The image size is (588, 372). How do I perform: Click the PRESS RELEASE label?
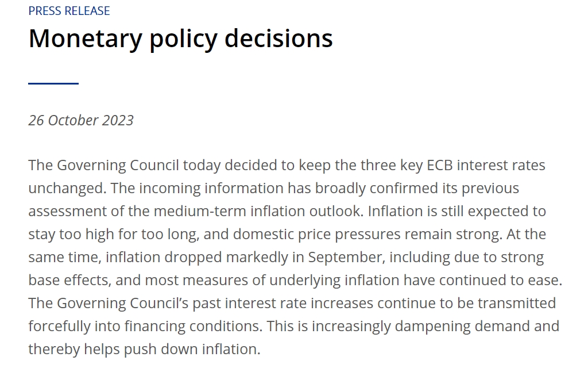coord(69,11)
